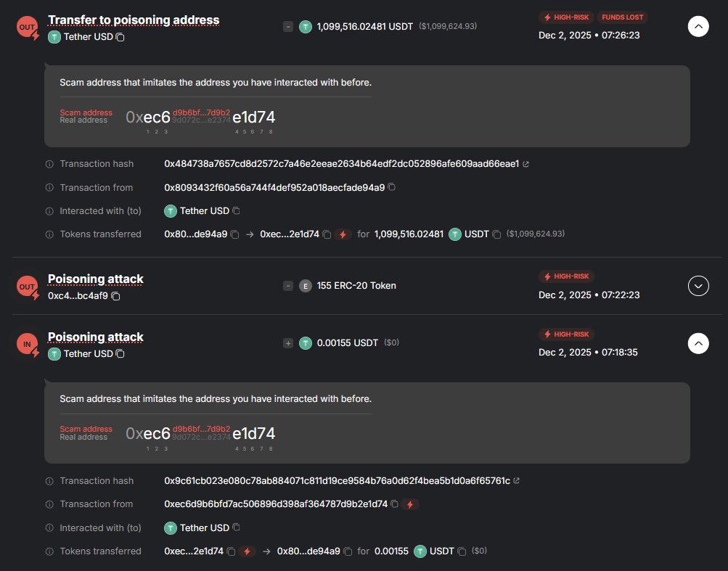Click the HIGH-RISK badge on the first transaction
The width and height of the screenshot is (728, 571).
pyautogui.click(x=566, y=17)
